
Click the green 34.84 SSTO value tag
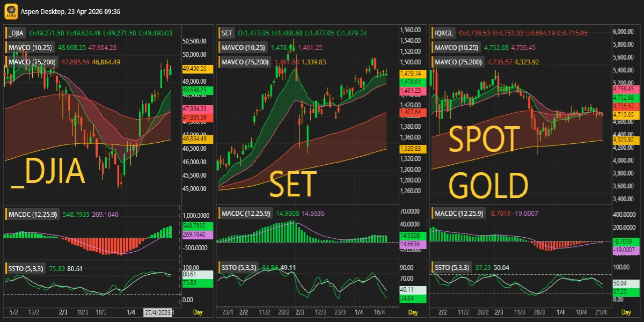coord(412,298)
